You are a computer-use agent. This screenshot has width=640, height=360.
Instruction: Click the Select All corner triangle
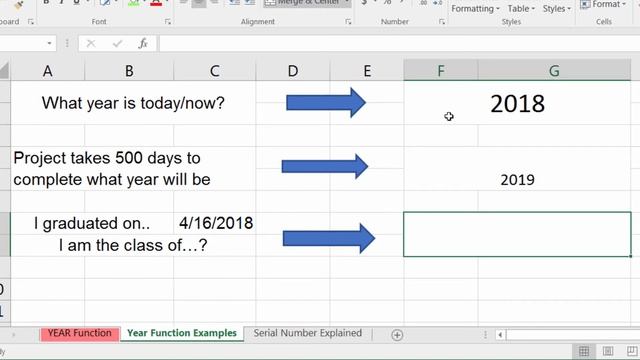click(4, 71)
